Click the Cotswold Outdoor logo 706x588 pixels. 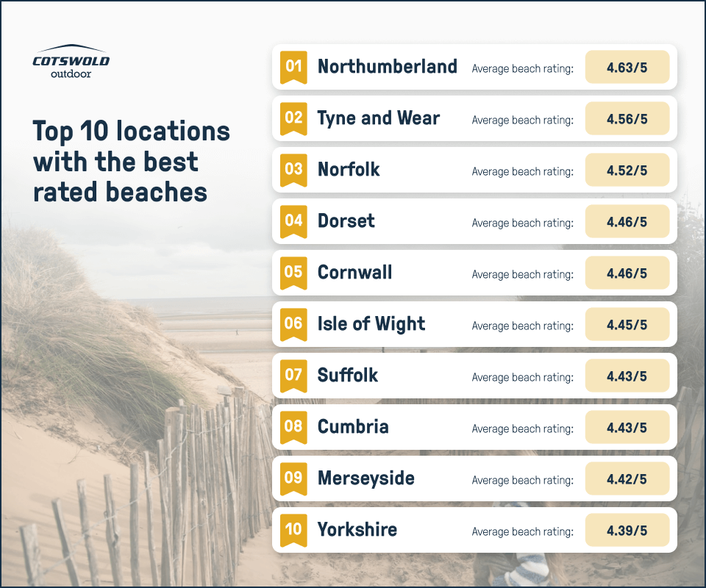pyautogui.click(x=71, y=62)
